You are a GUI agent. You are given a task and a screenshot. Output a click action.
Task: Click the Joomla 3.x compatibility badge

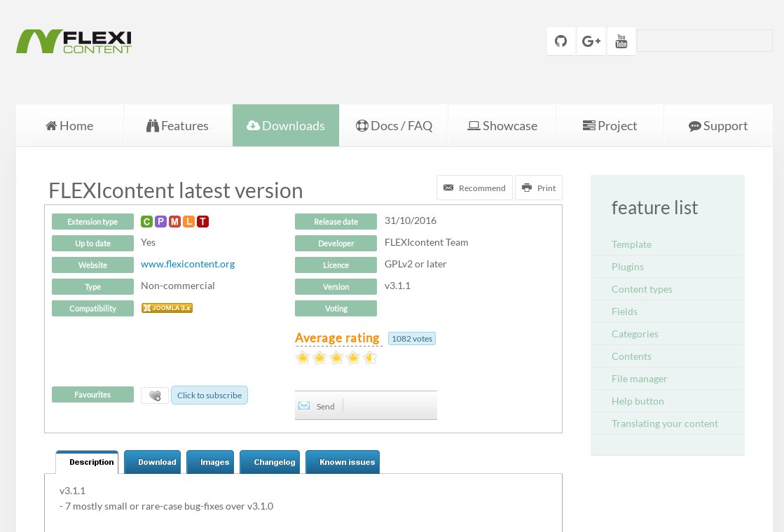tap(167, 308)
